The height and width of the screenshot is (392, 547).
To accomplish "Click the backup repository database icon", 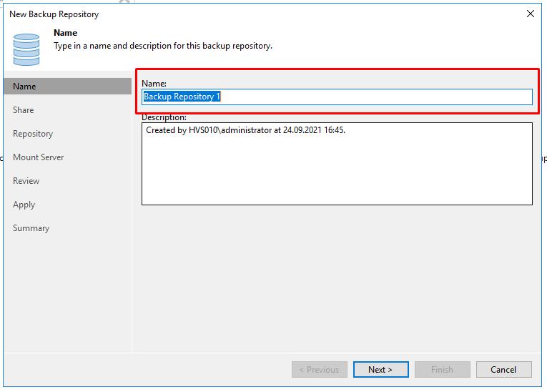I will (26, 49).
